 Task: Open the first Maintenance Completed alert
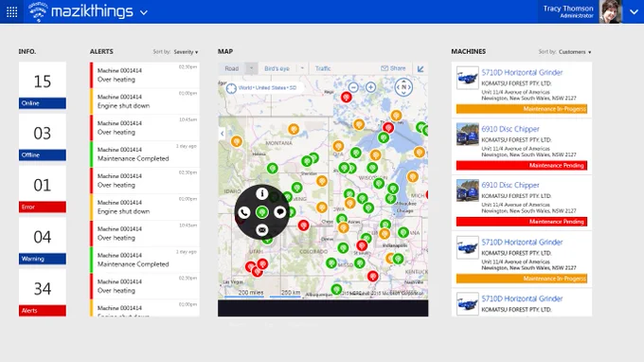pos(145,154)
